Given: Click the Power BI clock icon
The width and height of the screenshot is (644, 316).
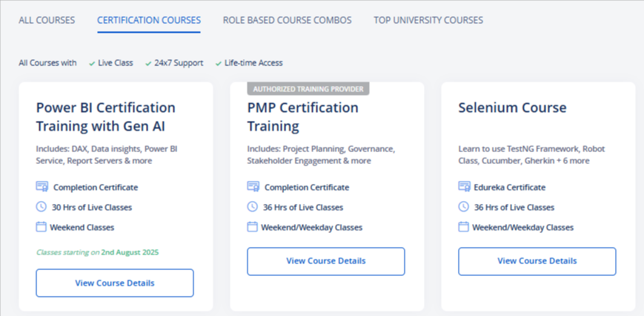Looking at the screenshot, I should 41,207.
